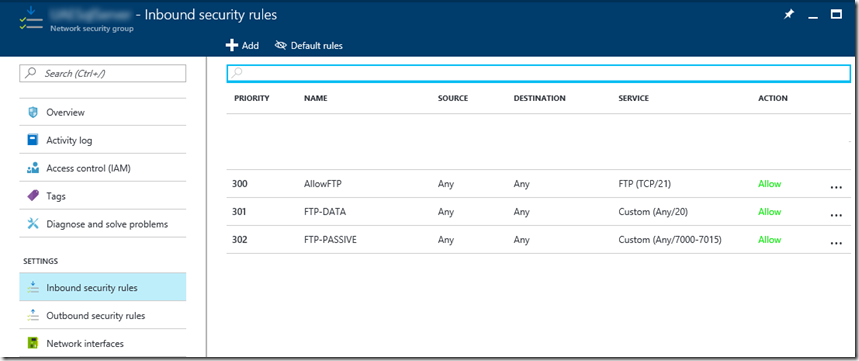Click the magnifier in rules filter box
859x361 pixels.
pyautogui.click(x=237, y=73)
